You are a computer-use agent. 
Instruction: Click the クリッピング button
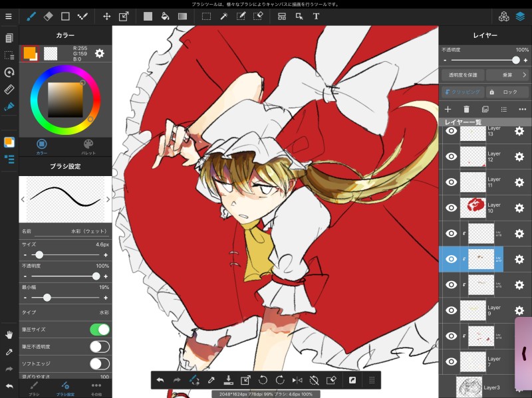[463, 92]
